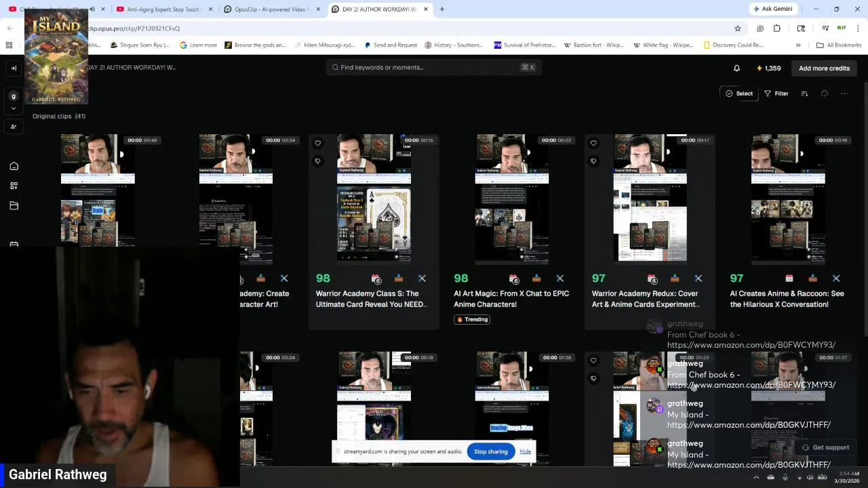Click the 5:54 AM taskbar clock
Viewport: 868px width, 488px height.
click(848, 477)
